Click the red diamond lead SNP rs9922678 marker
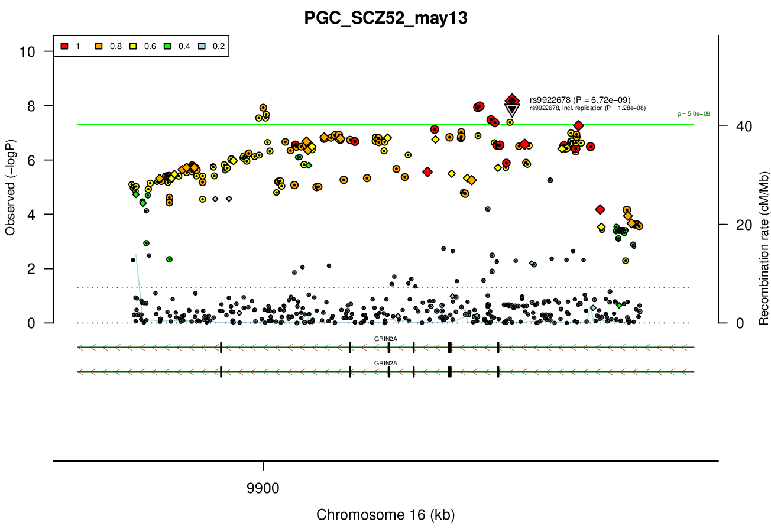Image resolution: width=771 pixels, height=532 pixels. point(512,100)
